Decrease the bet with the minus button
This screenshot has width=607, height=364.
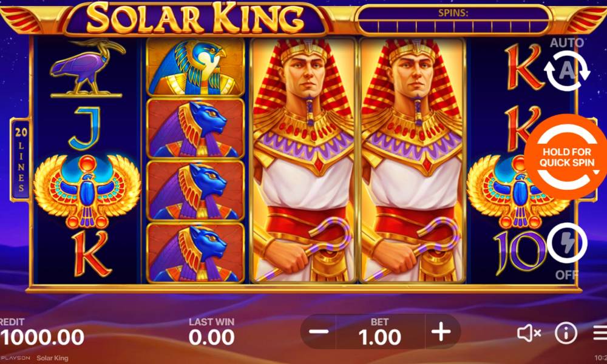(319, 331)
